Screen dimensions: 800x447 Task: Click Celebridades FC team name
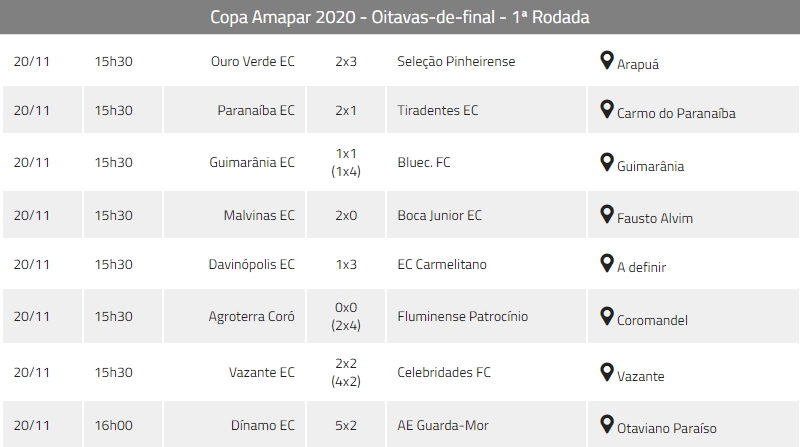click(x=444, y=372)
